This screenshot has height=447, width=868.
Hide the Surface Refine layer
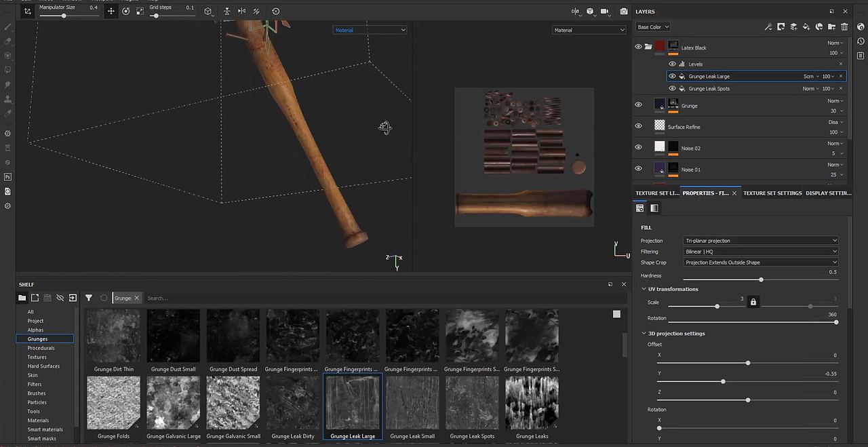(638, 126)
